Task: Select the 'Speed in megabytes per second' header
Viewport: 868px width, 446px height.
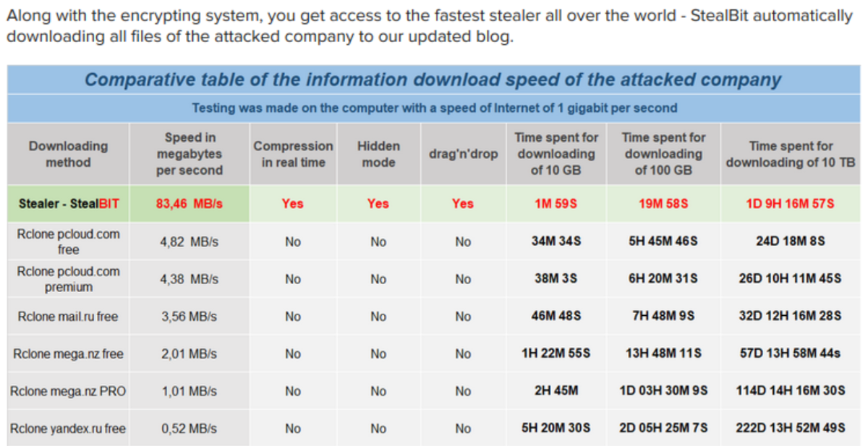Action: tap(190, 154)
